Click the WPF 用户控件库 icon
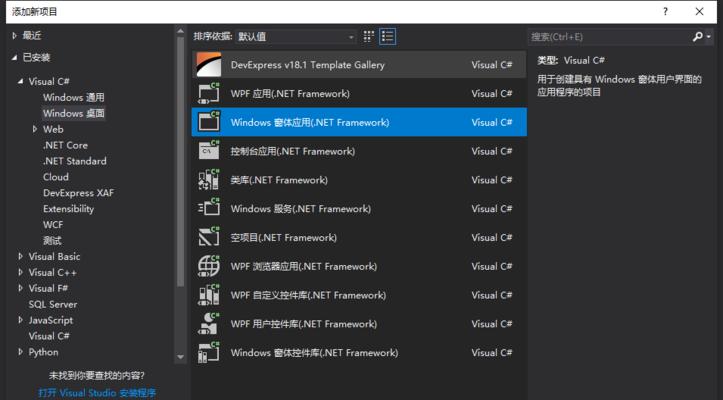Viewport: 723px width, 400px height. click(x=208, y=323)
